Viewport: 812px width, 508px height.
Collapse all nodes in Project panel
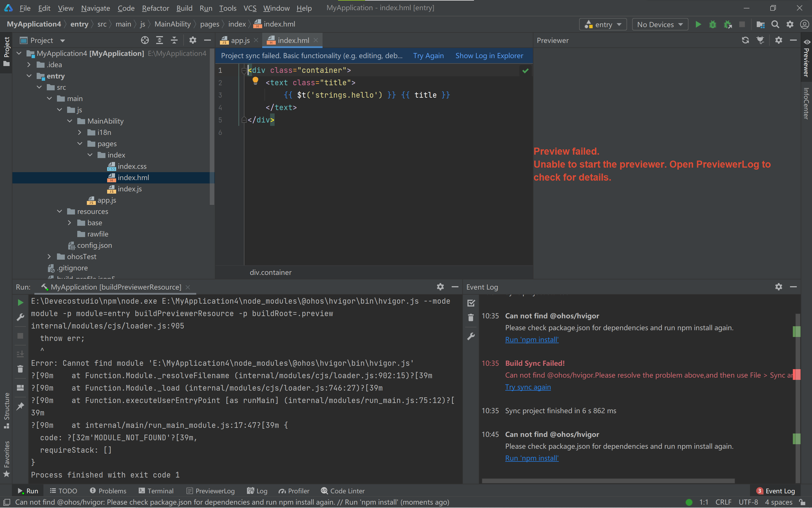pyautogui.click(x=174, y=40)
